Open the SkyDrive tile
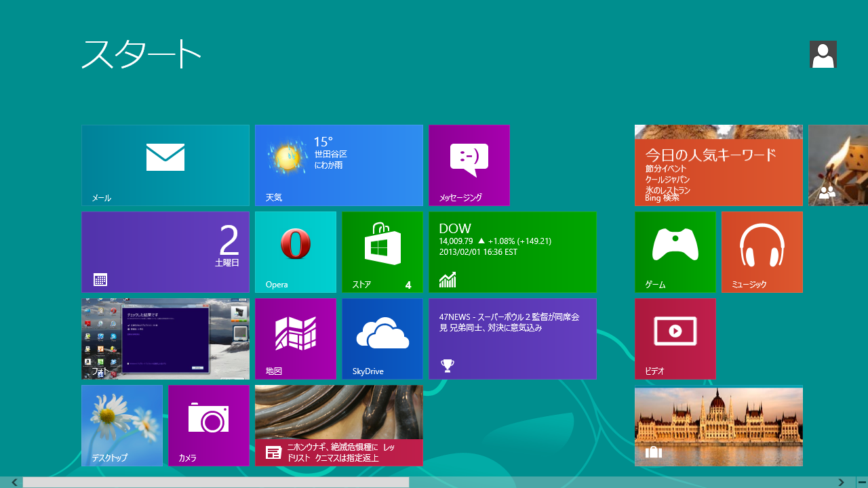 [382, 339]
